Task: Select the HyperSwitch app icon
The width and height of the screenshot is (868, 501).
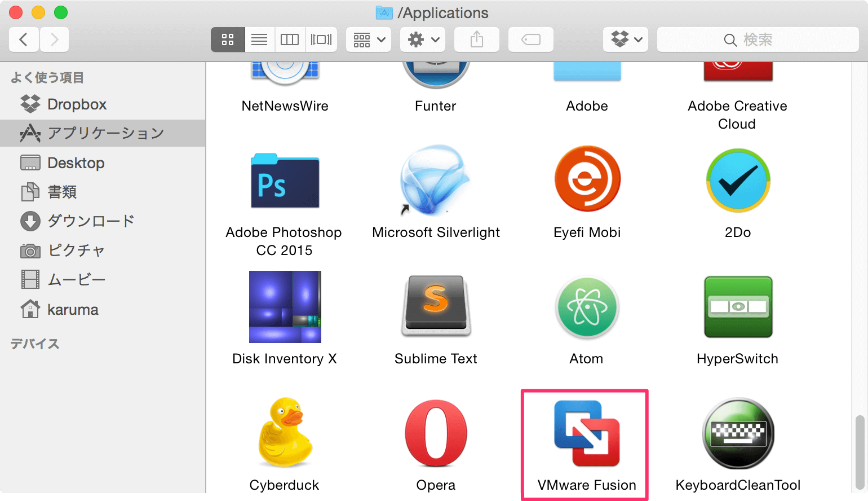Action: tap(737, 307)
